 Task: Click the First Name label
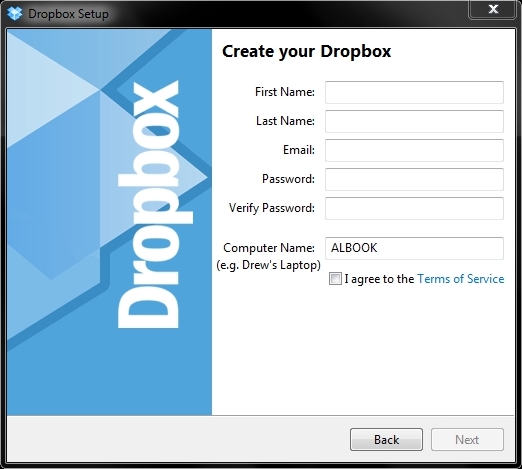point(285,92)
